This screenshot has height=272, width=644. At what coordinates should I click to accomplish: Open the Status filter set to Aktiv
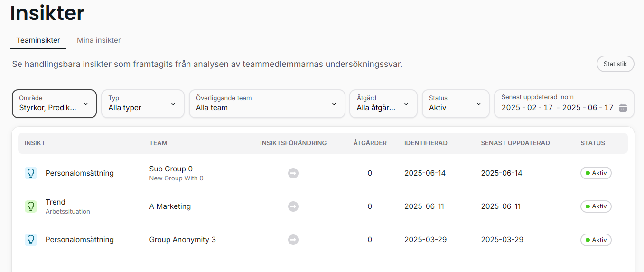tap(456, 103)
